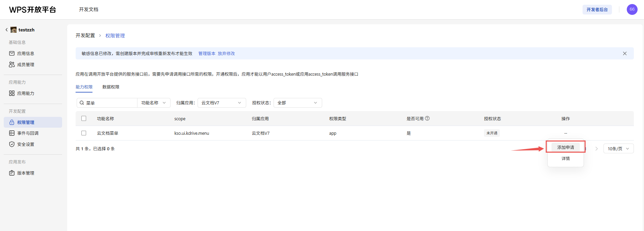
Task: Open 成员管理 in the sidebar
Action: pyautogui.click(x=26, y=65)
